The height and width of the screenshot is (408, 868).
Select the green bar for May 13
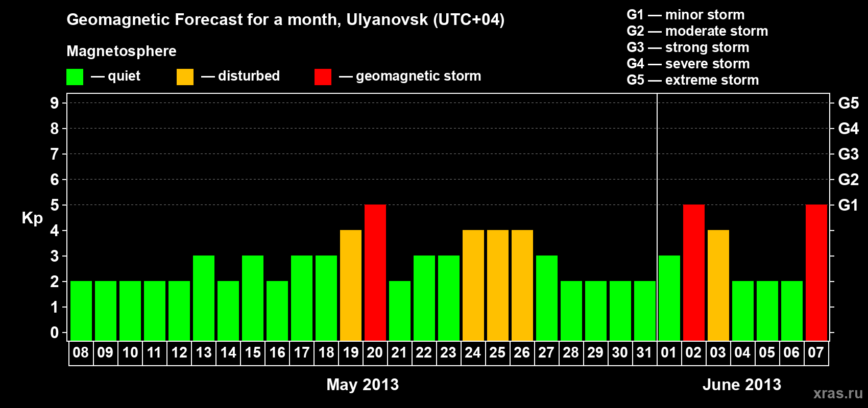(x=204, y=298)
